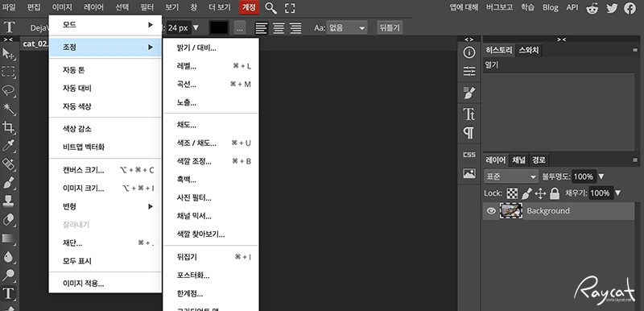Open the Paragraph panel icon

pyautogui.click(x=469, y=133)
